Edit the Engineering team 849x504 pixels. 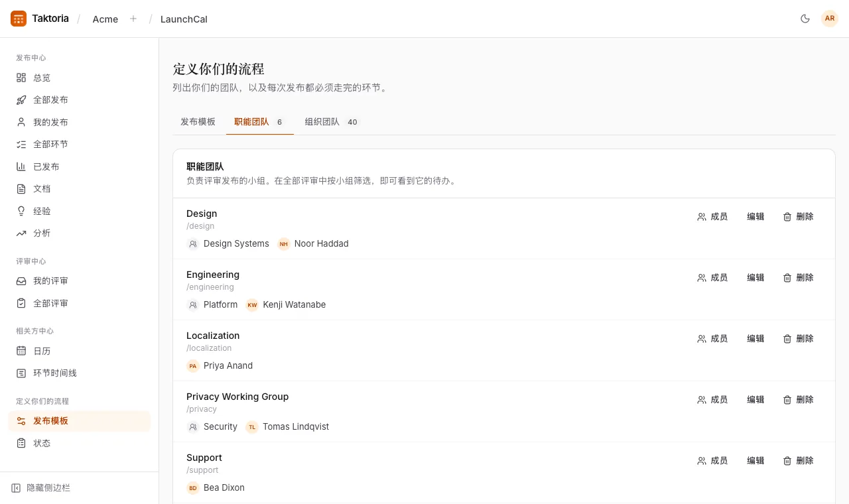coord(755,278)
